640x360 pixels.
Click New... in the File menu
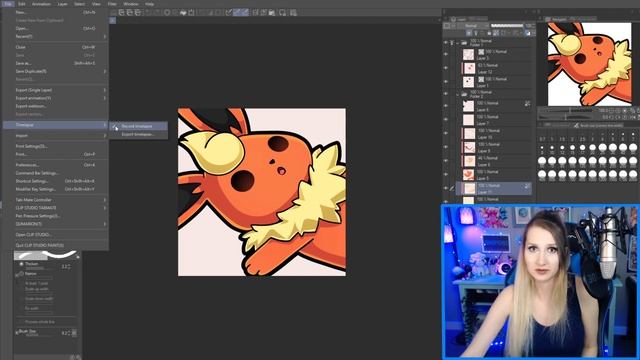[x=56, y=13]
